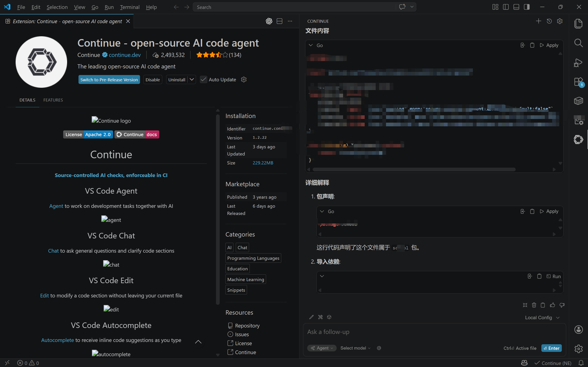This screenshot has width=588, height=367.
Task: Open Run and Debug view
Action: 578,63
